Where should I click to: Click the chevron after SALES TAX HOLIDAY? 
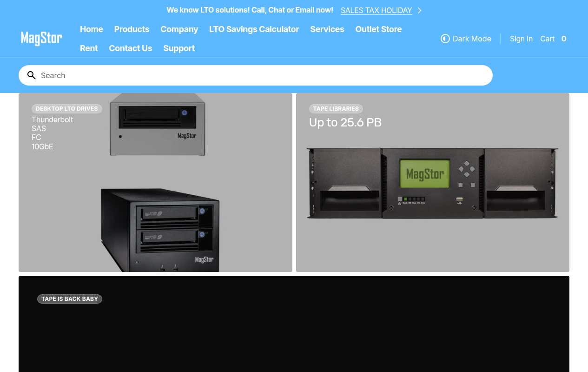click(x=419, y=10)
